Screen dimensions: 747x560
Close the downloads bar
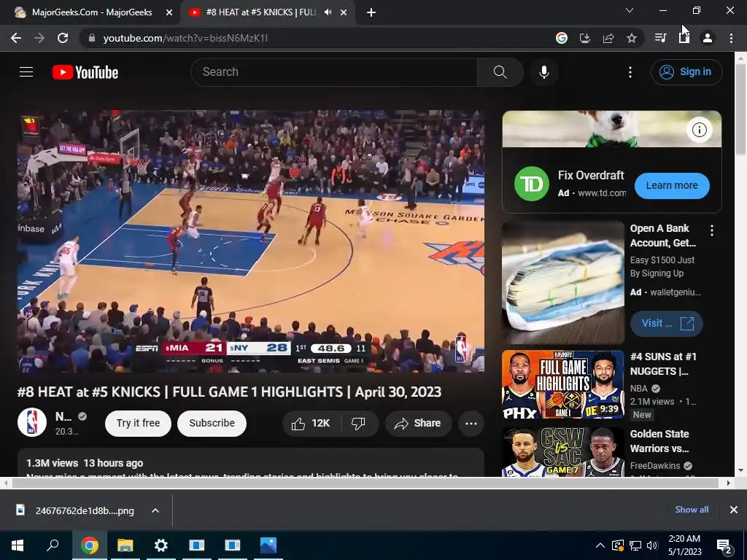[734, 510]
